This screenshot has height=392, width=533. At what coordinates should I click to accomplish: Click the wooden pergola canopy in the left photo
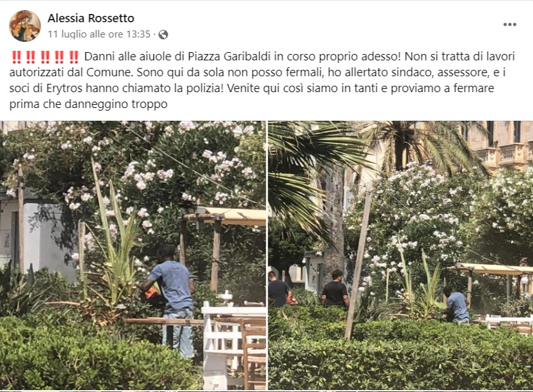(x=225, y=217)
